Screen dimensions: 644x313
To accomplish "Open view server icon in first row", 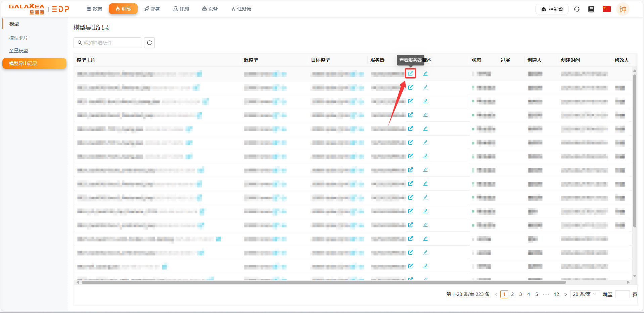I will (x=410, y=73).
